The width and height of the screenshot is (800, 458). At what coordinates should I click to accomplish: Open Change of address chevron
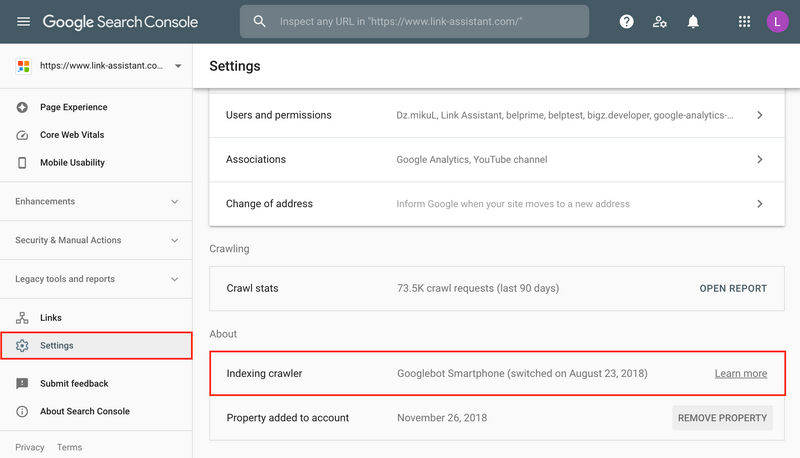760,204
